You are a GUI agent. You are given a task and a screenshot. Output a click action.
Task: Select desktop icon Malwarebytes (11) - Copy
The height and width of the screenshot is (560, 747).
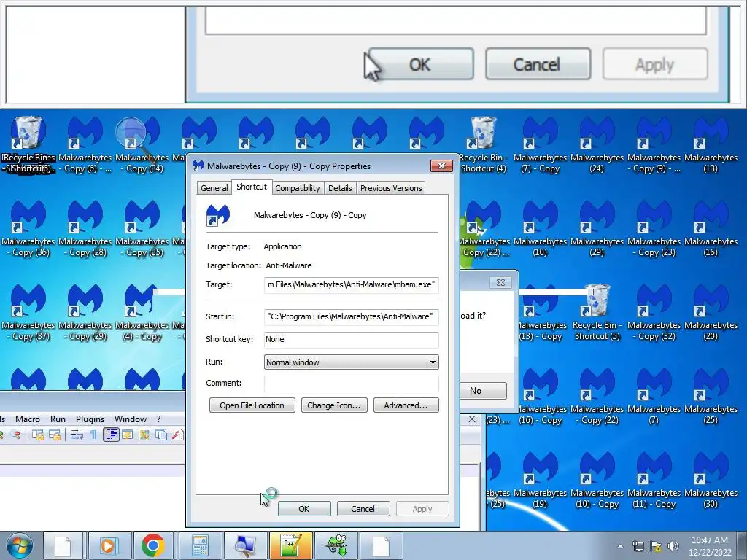[654, 480]
